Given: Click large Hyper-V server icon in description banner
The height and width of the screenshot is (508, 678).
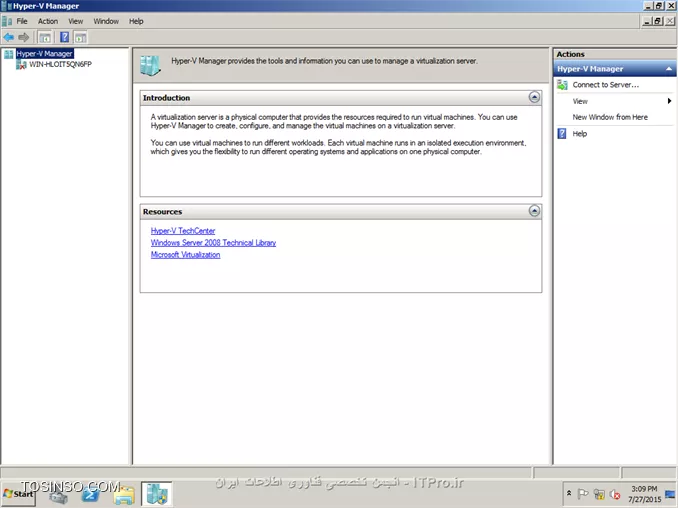Looking at the screenshot, I should coord(150,66).
